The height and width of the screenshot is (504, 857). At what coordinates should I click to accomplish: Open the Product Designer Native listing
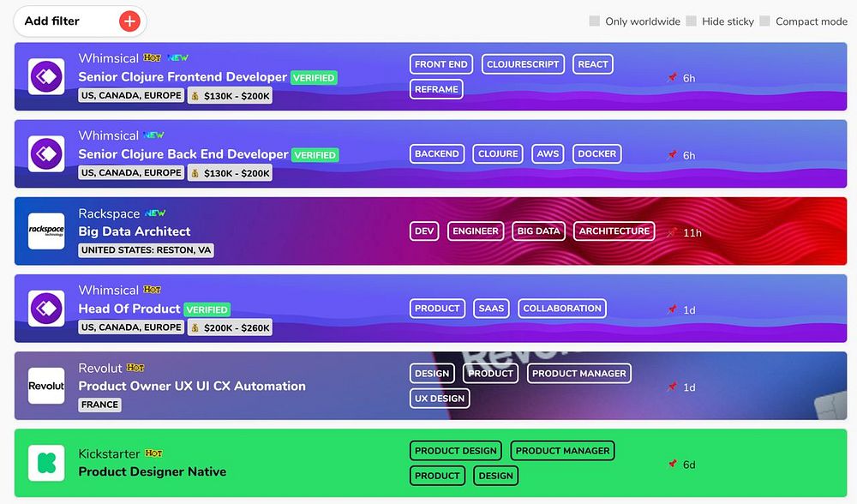point(152,471)
